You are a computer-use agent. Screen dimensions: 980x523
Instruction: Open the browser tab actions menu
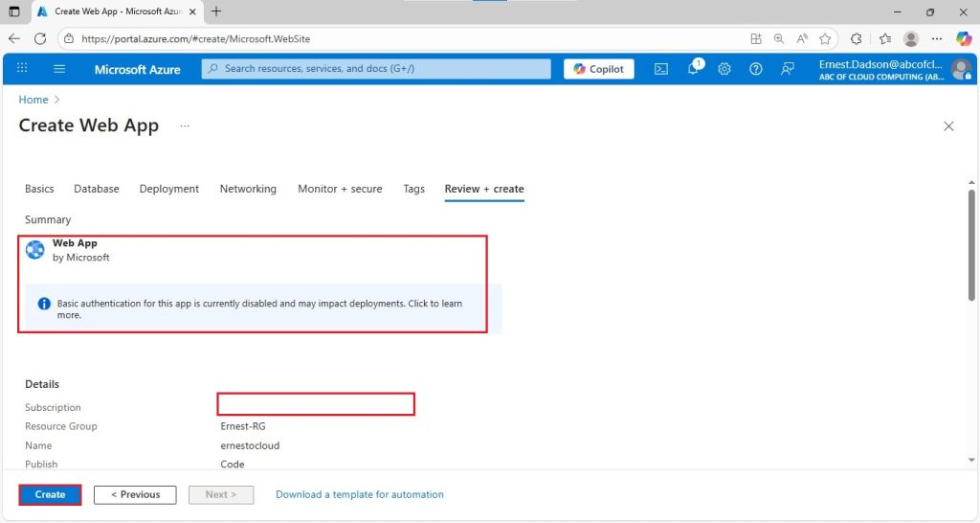coord(14,11)
